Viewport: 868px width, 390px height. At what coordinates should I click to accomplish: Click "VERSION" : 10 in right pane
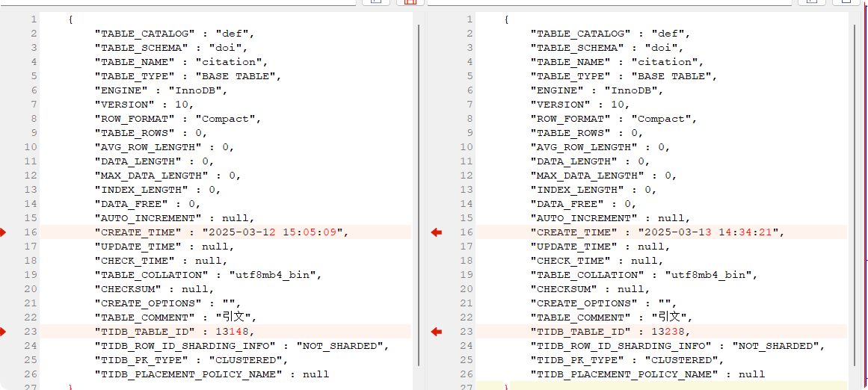pyautogui.click(x=580, y=105)
